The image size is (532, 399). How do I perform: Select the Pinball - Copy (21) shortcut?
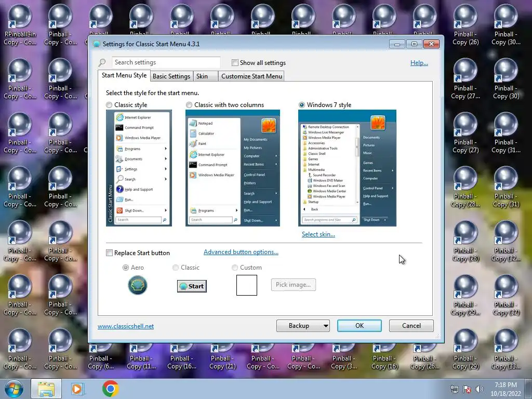tap(222, 356)
